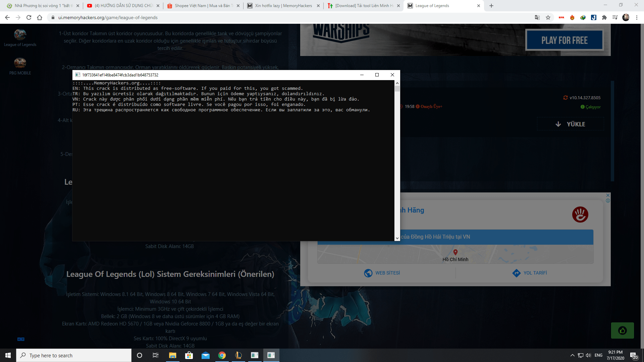Open Task View on taskbar

[x=156, y=355]
